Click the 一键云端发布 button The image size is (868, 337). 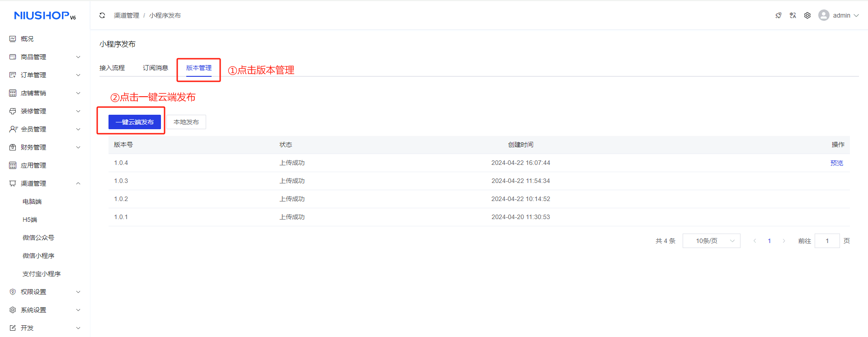point(135,122)
